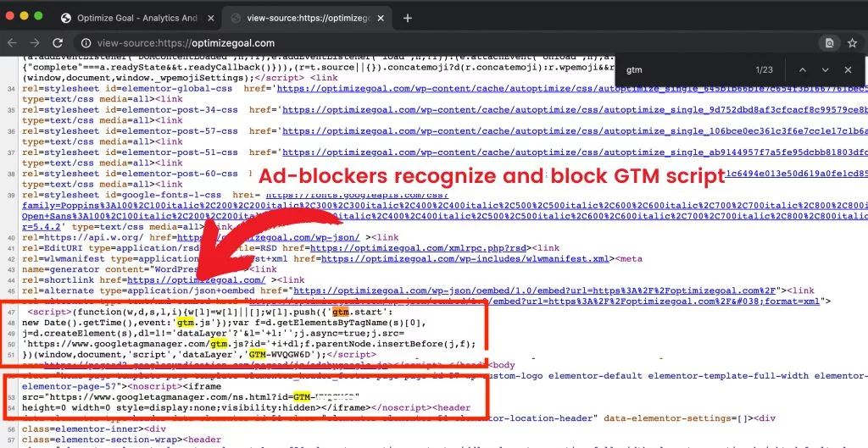Open the xmlrpc.php?rsd link
This screenshot has height=448, width=868.
[x=418, y=248]
